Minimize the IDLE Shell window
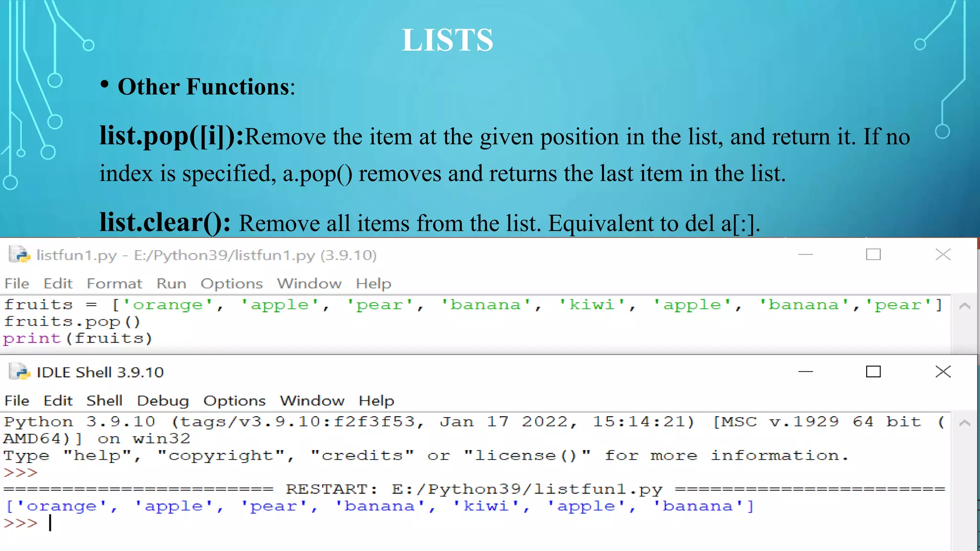The image size is (980, 551). click(806, 372)
